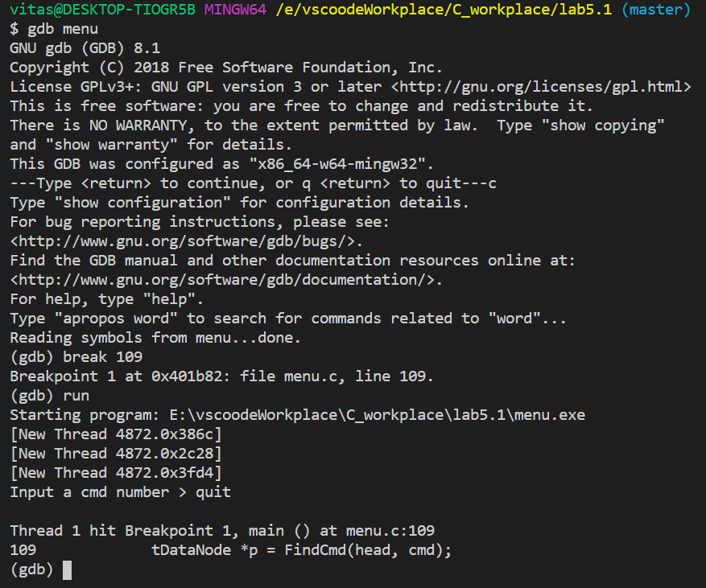Click New Thread 4872.0x386c line
706x588 pixels.
tap(116, 434)
